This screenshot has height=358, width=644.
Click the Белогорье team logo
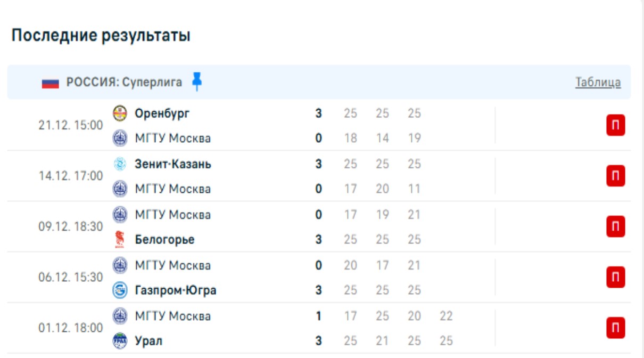coord(120,240)
